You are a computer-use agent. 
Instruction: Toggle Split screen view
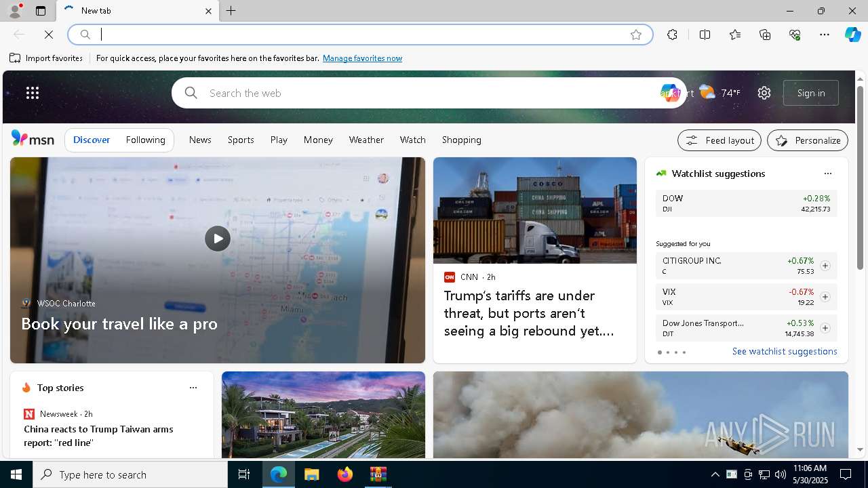coord(705,35)
